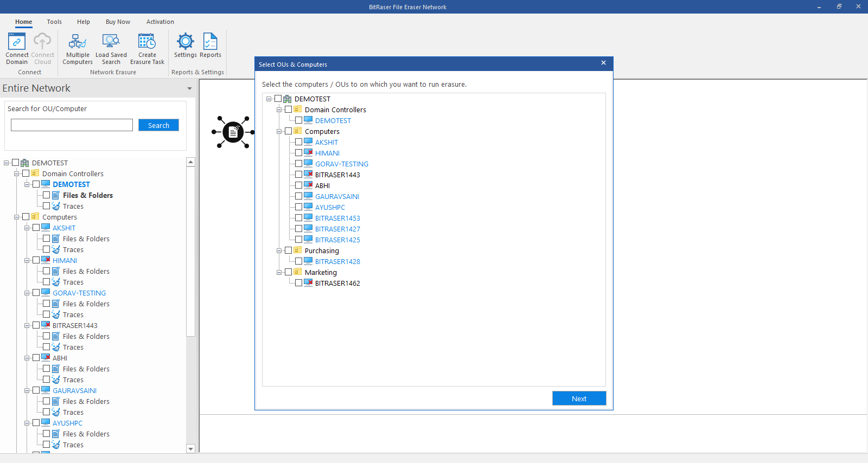Open the Buy Now tab
Viewport: 868px width, 463px height.
point(118,22)
